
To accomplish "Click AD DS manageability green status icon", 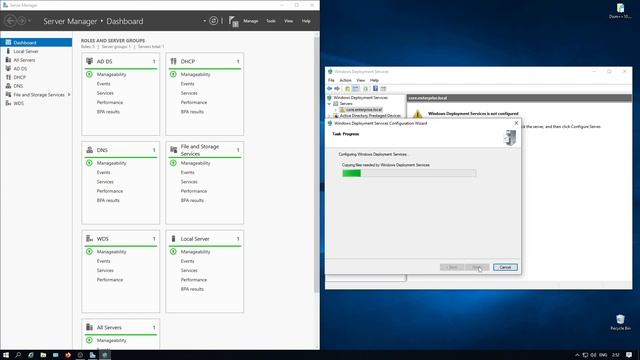I will point(89,74).
